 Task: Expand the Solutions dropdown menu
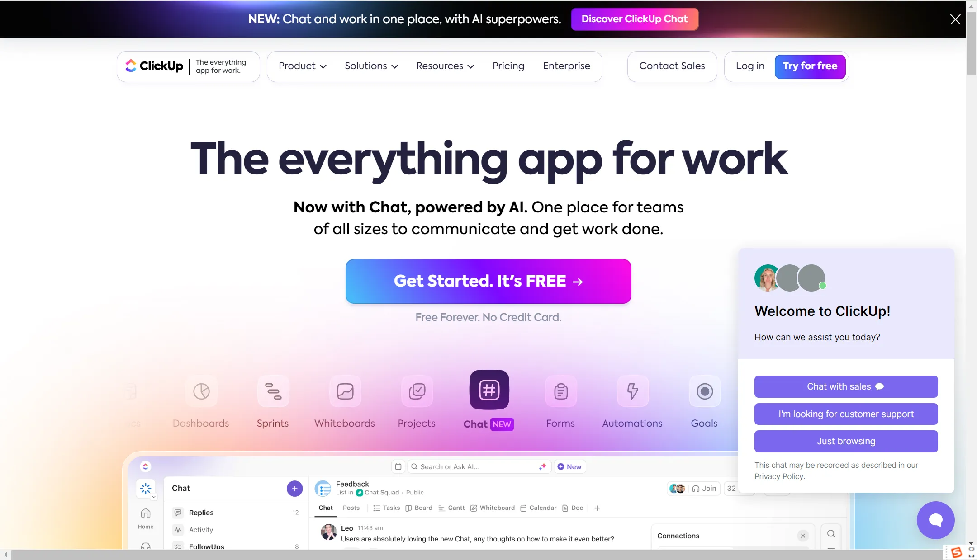tap(371, 66)
